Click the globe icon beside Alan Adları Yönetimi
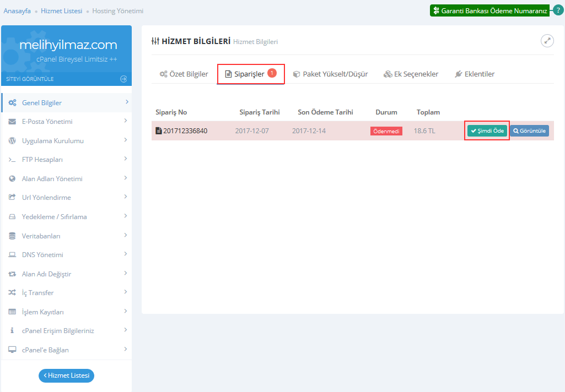This screenshot has width=565, height=392. tap(12, 179)
